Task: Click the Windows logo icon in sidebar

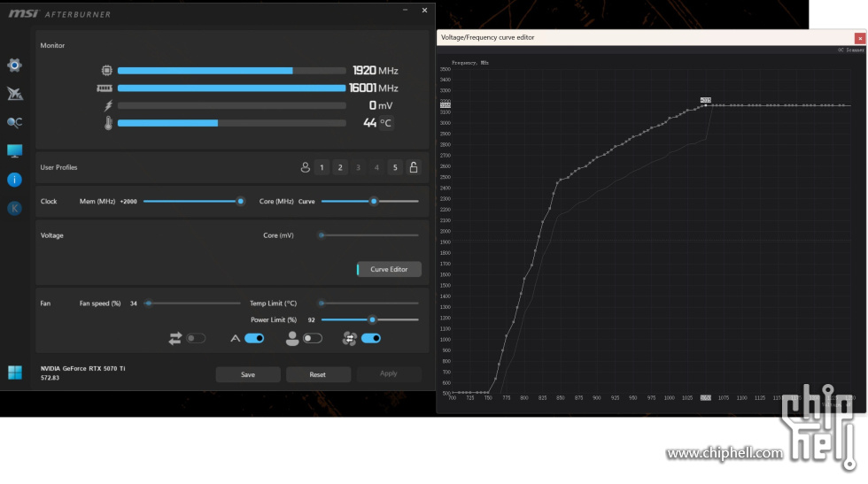Action: pyautogui.click(x=15, y=373)
